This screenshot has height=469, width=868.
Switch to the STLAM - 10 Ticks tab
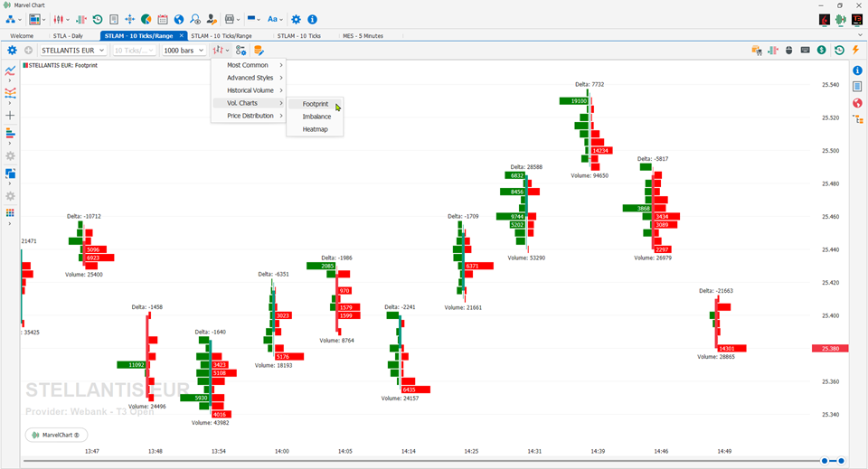[299, 35]
